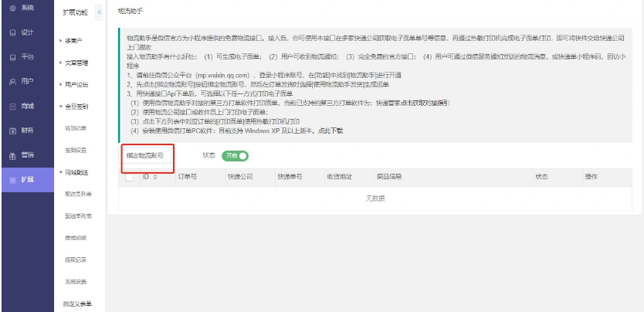Open the 设计 section in the sidebar

28,32
